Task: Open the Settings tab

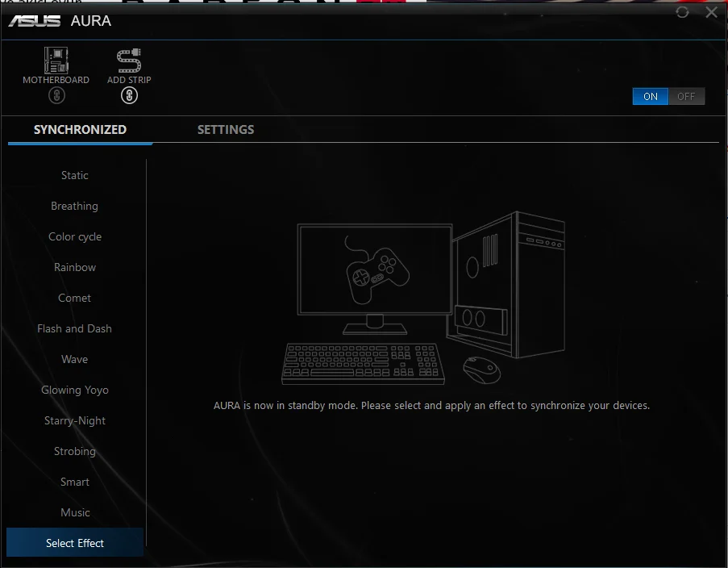Action: click(226, 130)
